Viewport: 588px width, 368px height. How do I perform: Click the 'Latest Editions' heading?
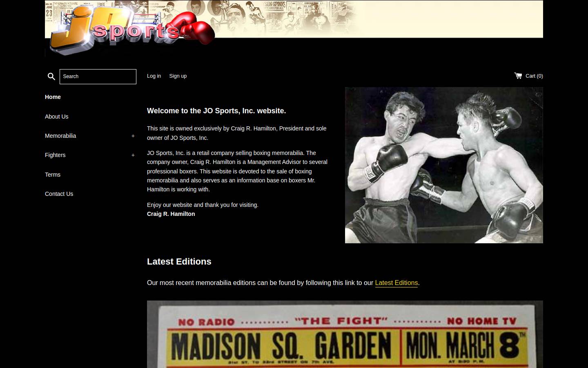click(179, 262)
